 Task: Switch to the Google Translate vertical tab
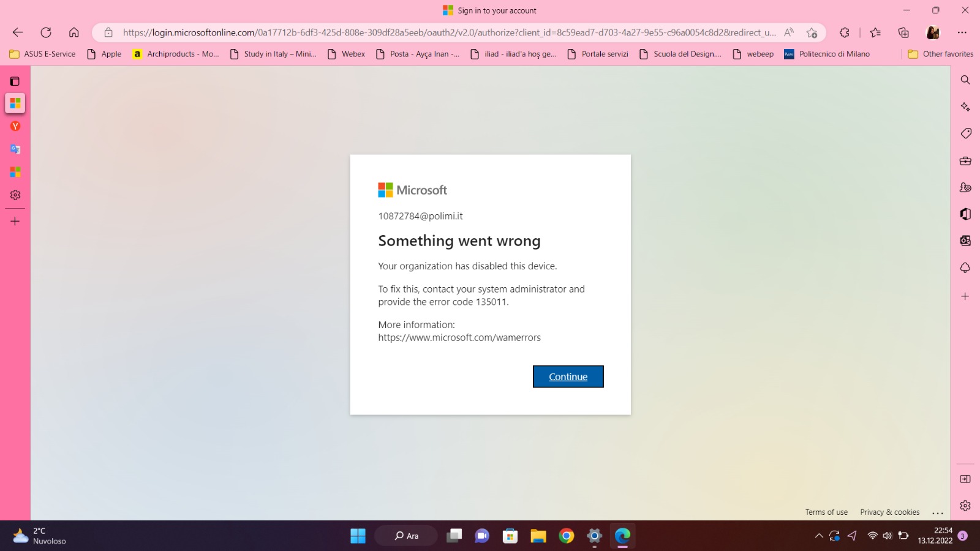(15, 149)
